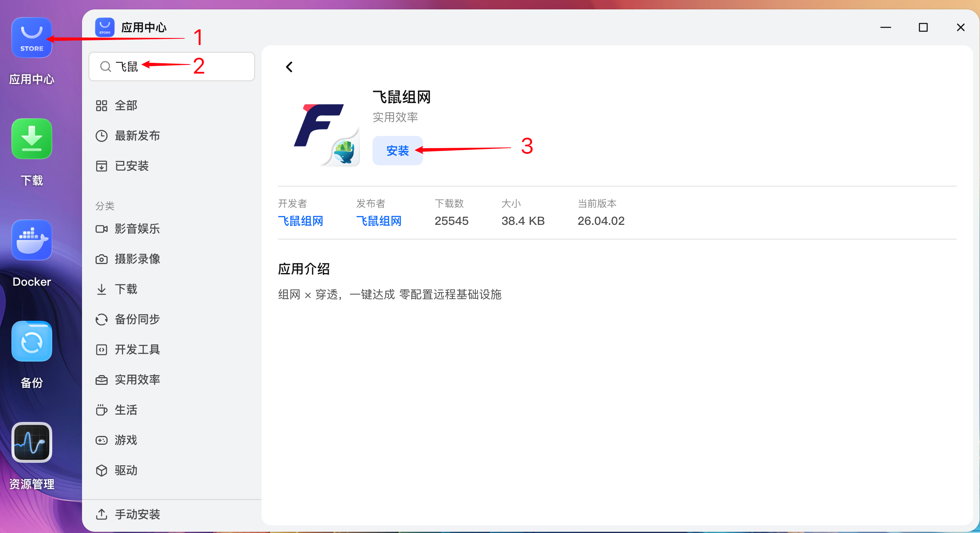Click the 驱动 cube icon
The image size is (980, 533).
102,471
